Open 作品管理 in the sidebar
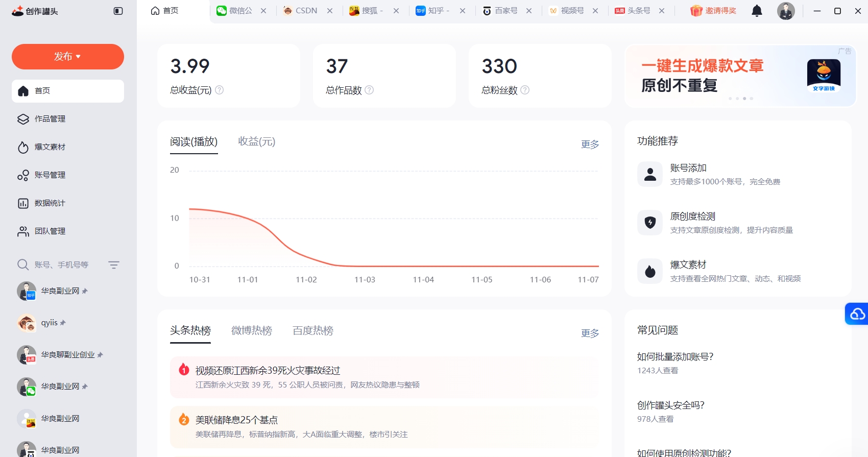This screenshot has width=868, height=457. click(x=68, y=119)
